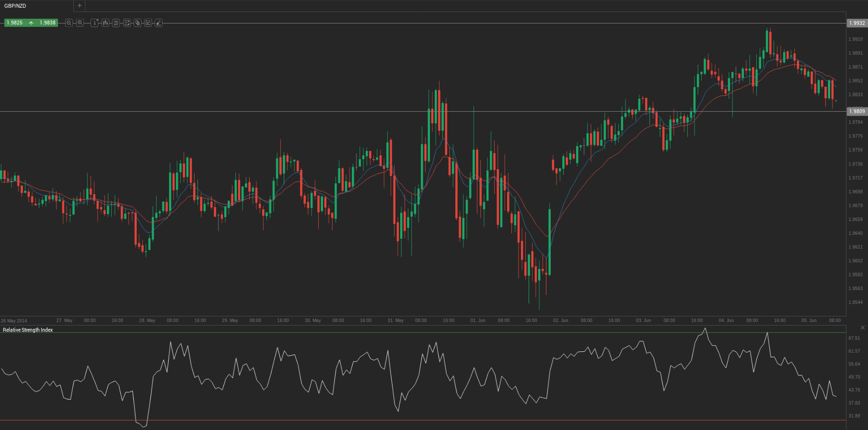Close the Relative Strength Index panel
Screen dimensions: 868x430
pyautogui.click(x=863, y=328)
